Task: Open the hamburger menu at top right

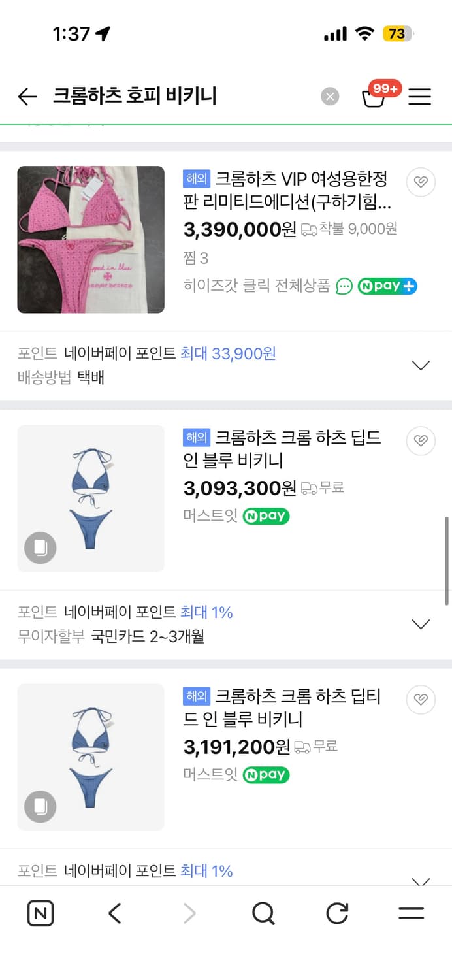Action: (420, 97)
